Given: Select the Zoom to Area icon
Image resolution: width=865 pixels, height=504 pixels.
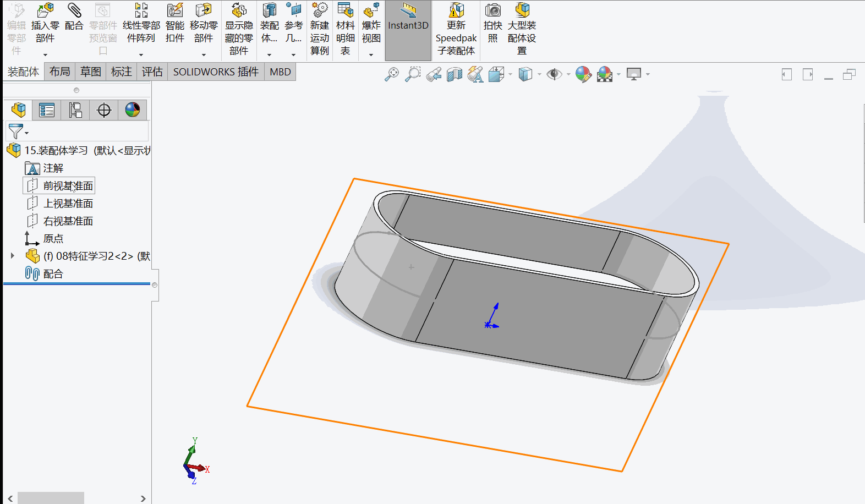Looking at the screenshot, I should [413, 74].
